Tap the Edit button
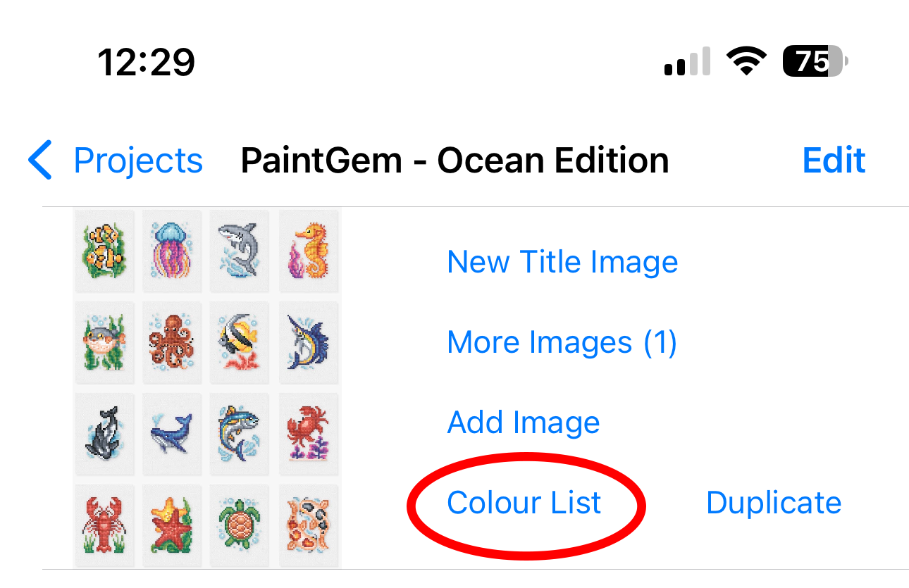 point(834,161)
